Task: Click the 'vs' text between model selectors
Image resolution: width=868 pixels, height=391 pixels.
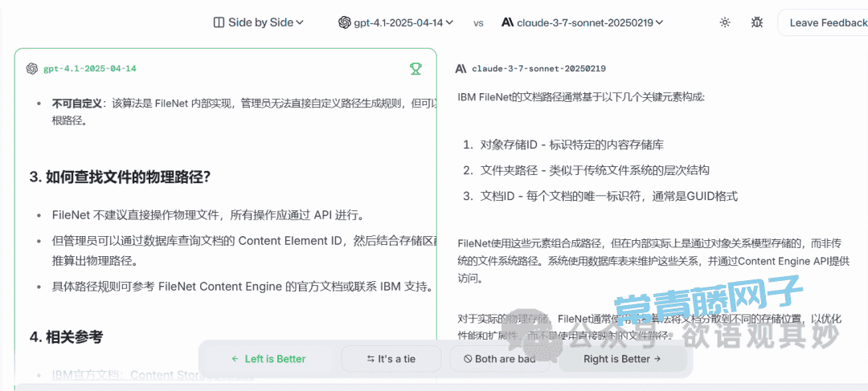Action: tap(478, 23)
